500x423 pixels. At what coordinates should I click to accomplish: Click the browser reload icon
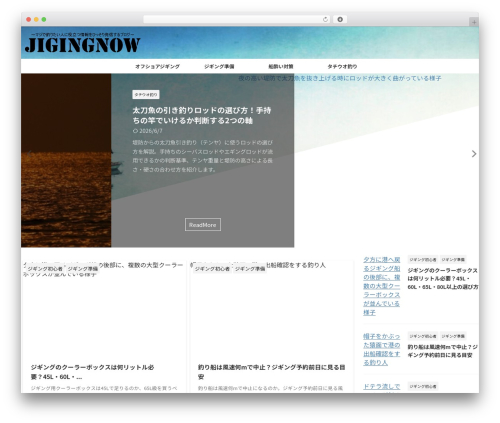tap(325, 19)
